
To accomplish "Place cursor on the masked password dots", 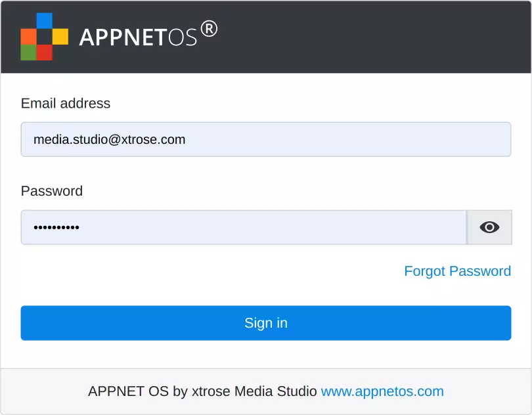I will [x=56, y=228].
